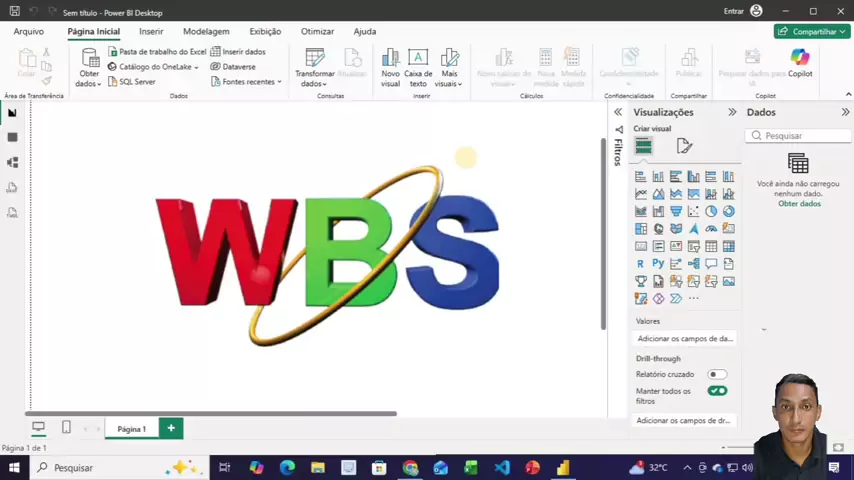This screenshot has height=480, width=854.
Task: Open the Windows Start menu
Action: click(x=14, y=467)
